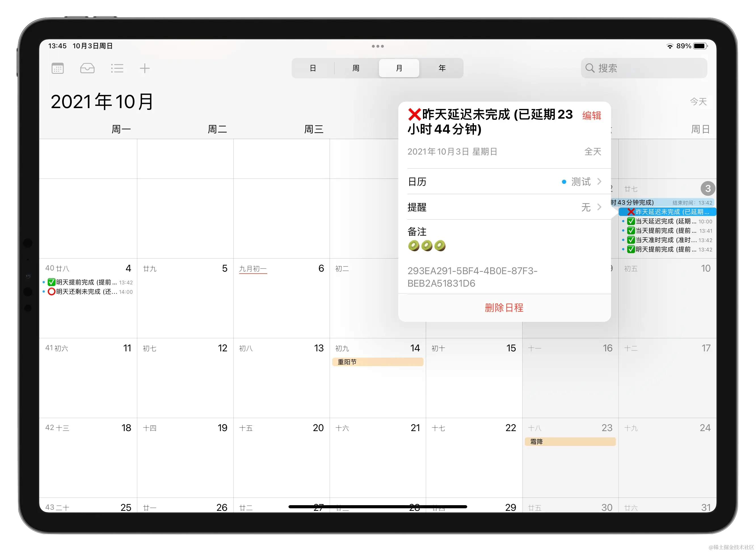The height and width of the screenshot is (552, 756).
Task: Switch to Week view tab 周
Action: tap(356, 68)
